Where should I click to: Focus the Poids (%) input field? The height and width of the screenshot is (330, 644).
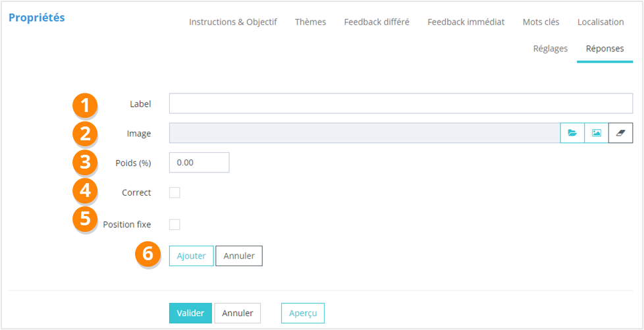pyautogui.click(x=199, y=163)
